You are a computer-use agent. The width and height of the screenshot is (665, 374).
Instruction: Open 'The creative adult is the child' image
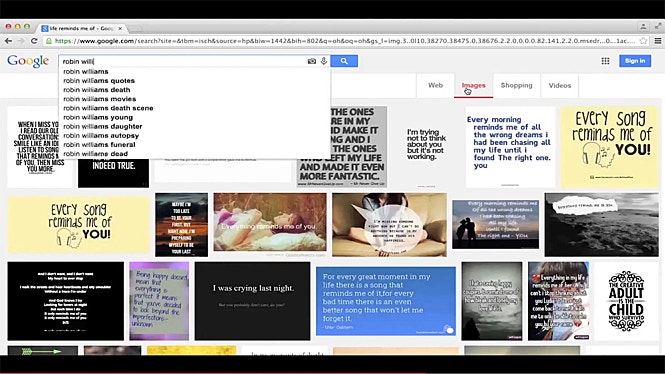click(x=626, y=301)
